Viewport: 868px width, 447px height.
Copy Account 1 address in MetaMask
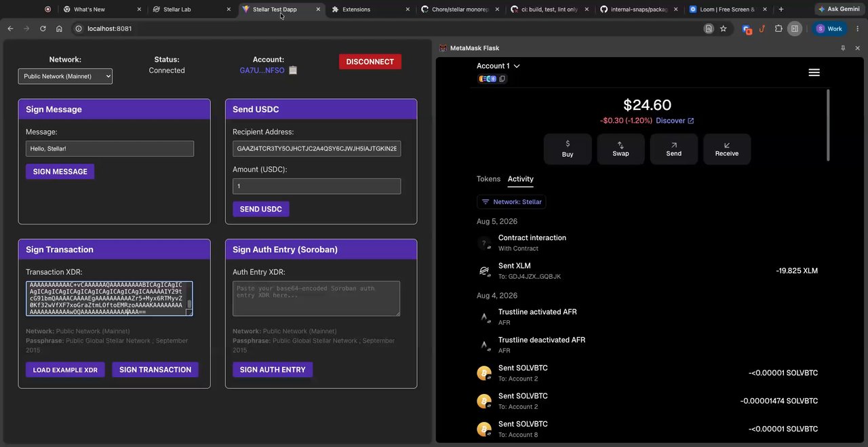coord(502,79)
